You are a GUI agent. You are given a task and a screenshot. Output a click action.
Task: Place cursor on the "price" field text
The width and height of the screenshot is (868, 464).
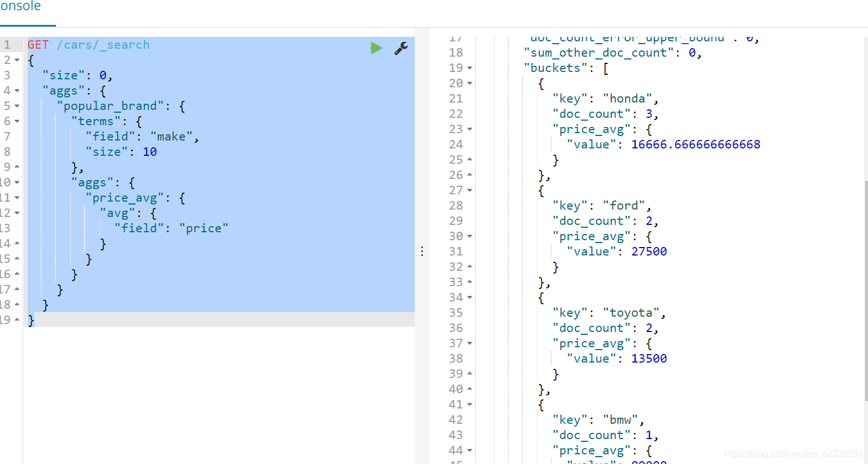click(x=204, y=228)
